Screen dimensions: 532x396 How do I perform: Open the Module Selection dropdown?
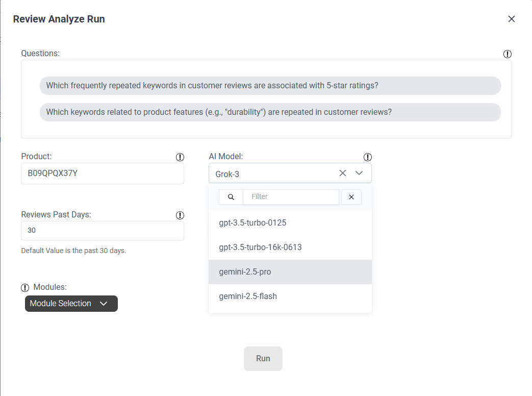coord(71,303)
